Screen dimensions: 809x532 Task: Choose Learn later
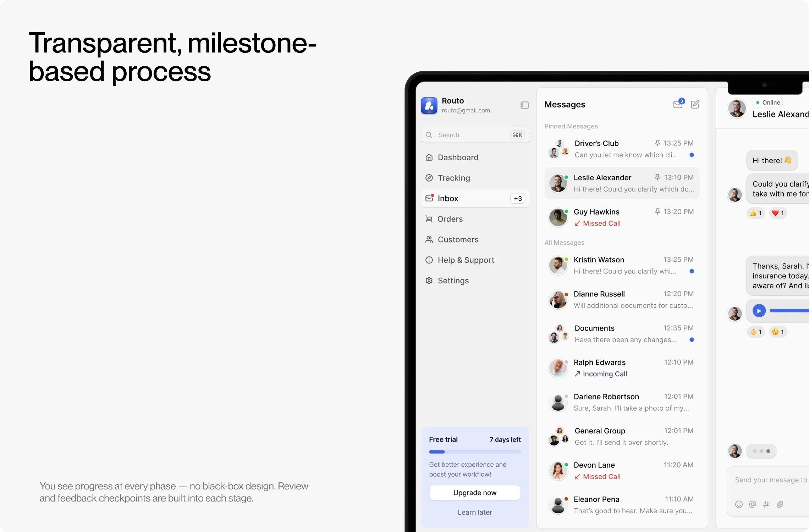coord(475,512)
